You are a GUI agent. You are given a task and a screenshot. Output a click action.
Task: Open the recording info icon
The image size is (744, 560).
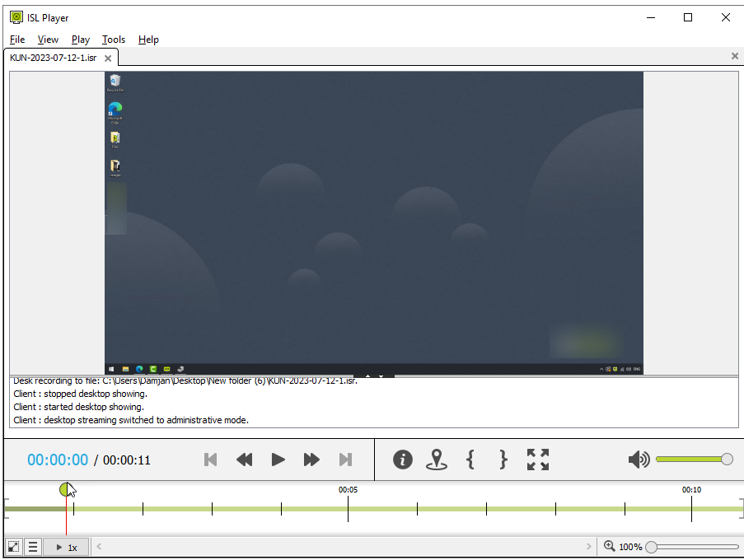(x=402, y=460)
